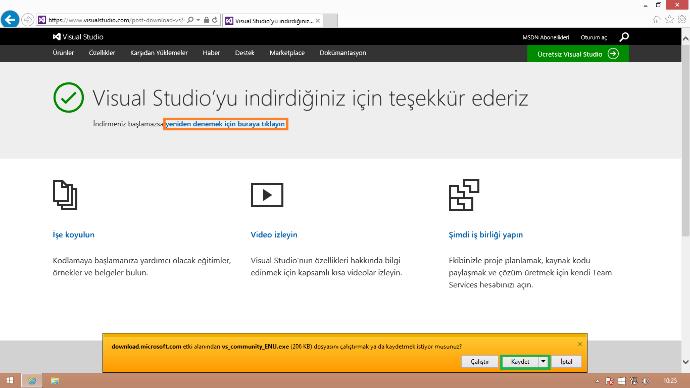Open the Windows Start button
This screenshot has height=388, width=690.
[x=9, y=381]
